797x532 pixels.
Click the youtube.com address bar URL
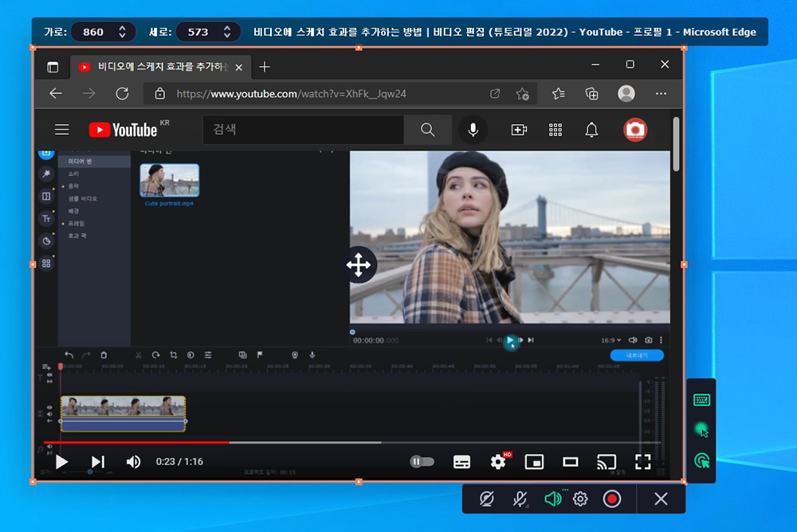click(291, 94)
